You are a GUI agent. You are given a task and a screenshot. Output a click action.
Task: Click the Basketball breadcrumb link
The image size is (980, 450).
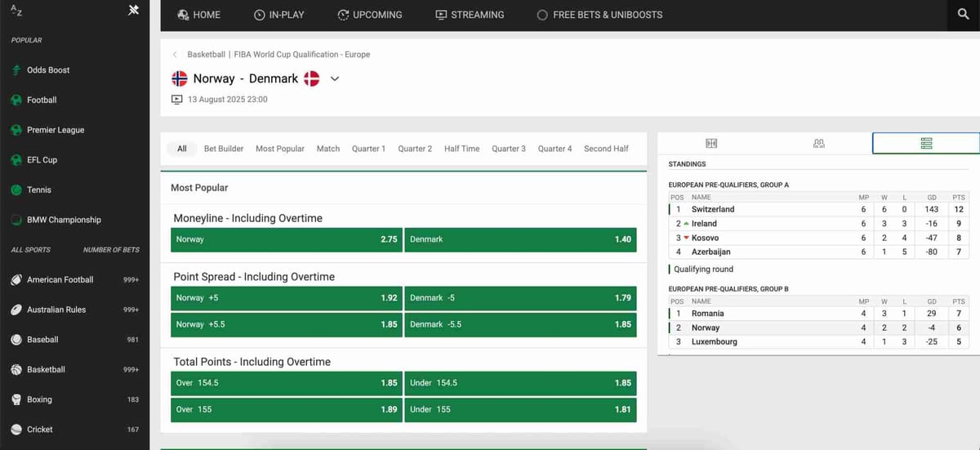[x=206, y=55]
